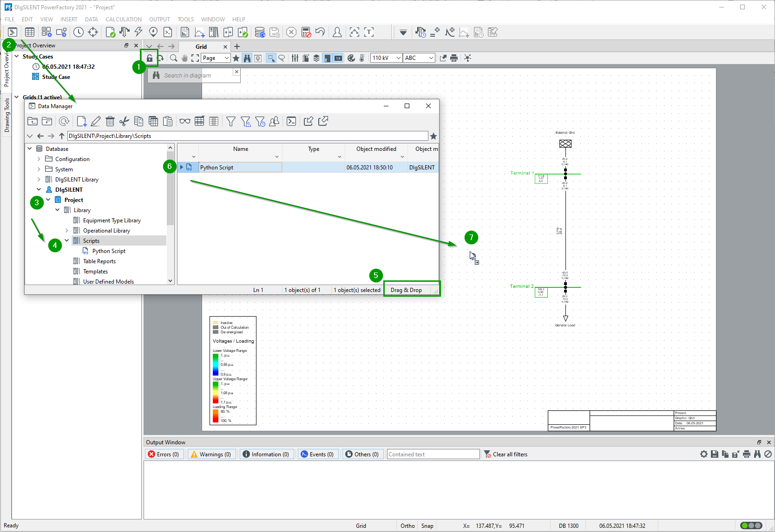Open the Data Manager from main toolbar
This screenshot has height=532, width=775.
(13, 32)
